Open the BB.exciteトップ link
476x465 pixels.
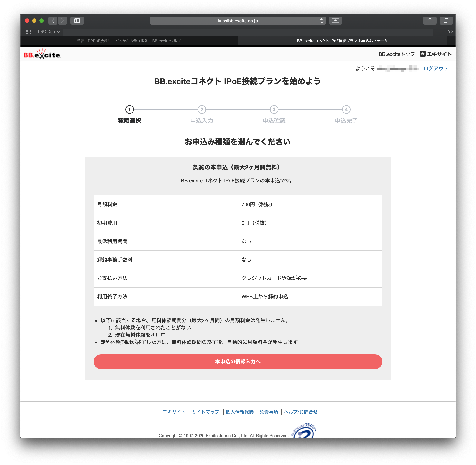pyautogui.click(x=397, y=54)
